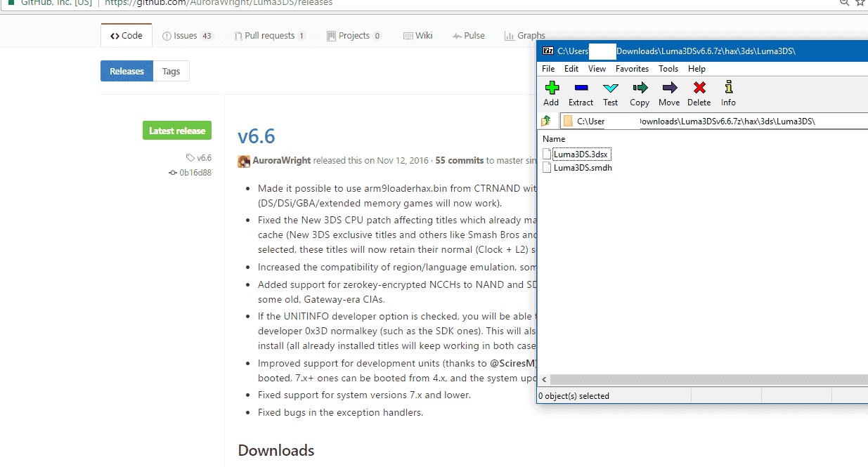Open AuroraWright's profile link
The width and height of the screenshot is (868, 467).
coord(281,160)
